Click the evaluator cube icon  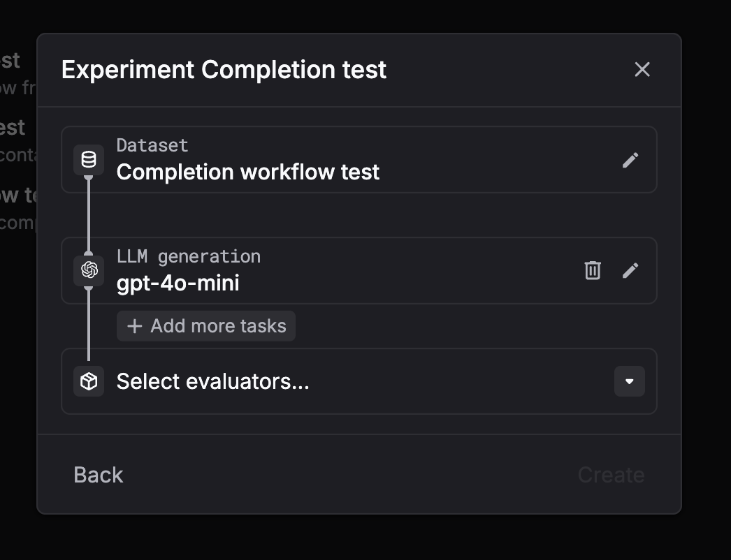(x=88, y=381)
